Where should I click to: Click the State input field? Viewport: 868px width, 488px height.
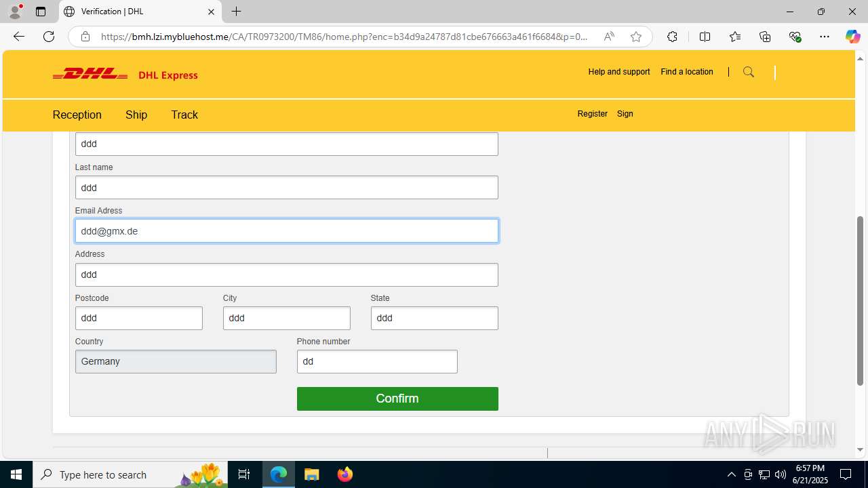(x=435, y=318)
